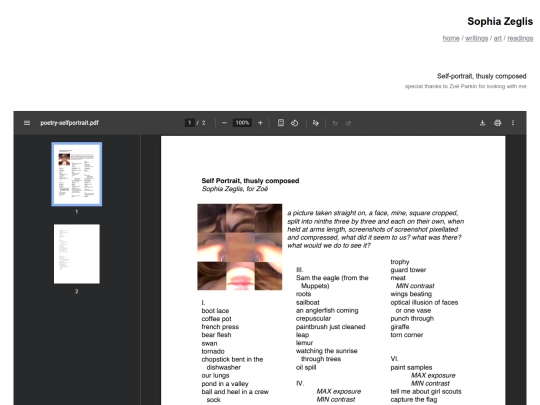Click the 'french press' line

(x=220, y=327)
